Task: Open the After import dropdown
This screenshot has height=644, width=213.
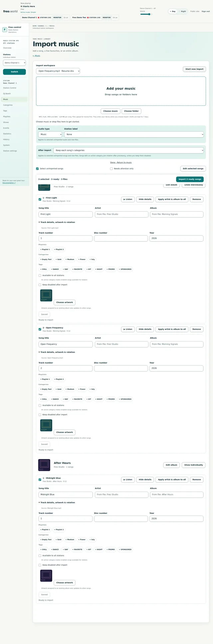Action: pyautogui.click(x=128, y=150)
